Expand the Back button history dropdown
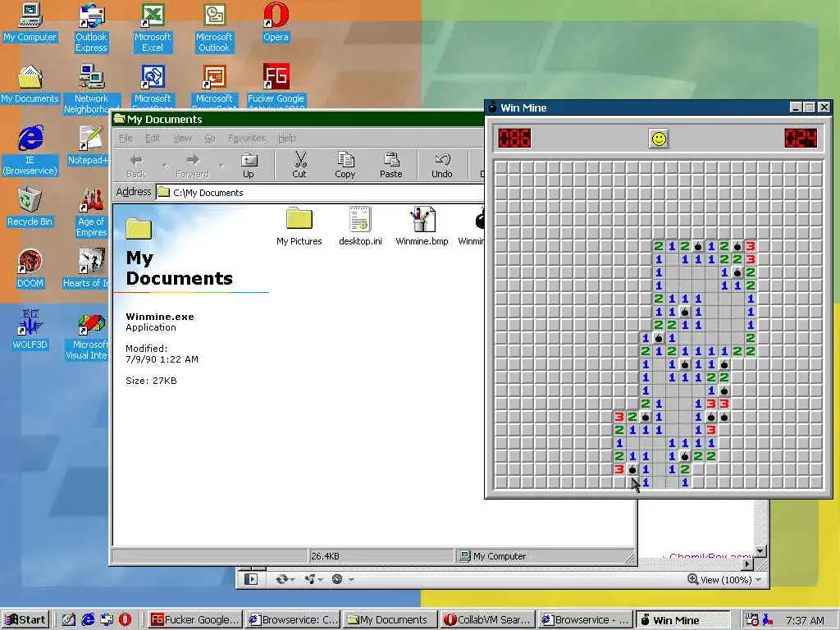This screenshot has height=630, width=840. coord(164,165)
